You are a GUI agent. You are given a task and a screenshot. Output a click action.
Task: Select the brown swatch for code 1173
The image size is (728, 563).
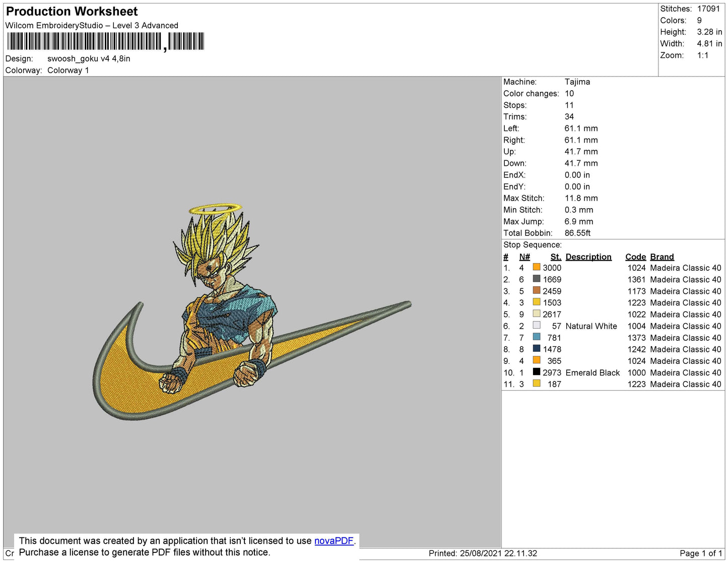click(537, 290)
